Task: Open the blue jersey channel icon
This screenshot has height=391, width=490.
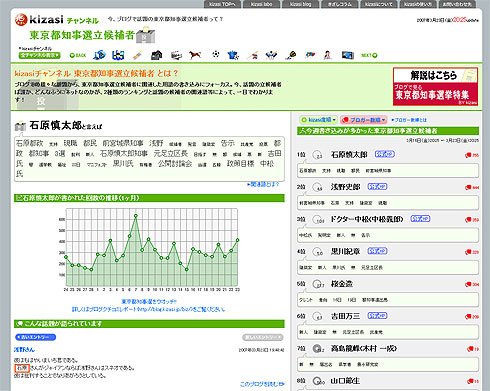Action: pos(233,55)
